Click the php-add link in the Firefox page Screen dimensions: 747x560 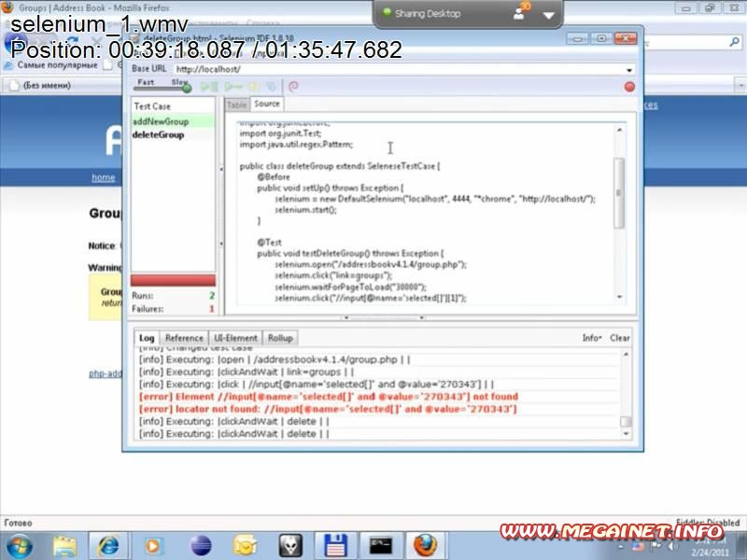(106, 373)
